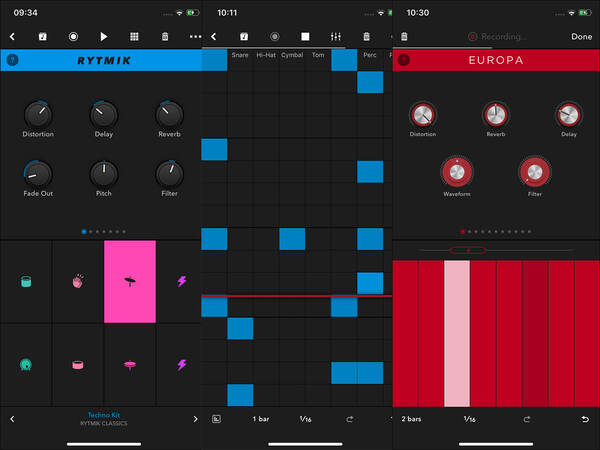
Task: Tap the Fade Out knob
Action: point(38,174)
